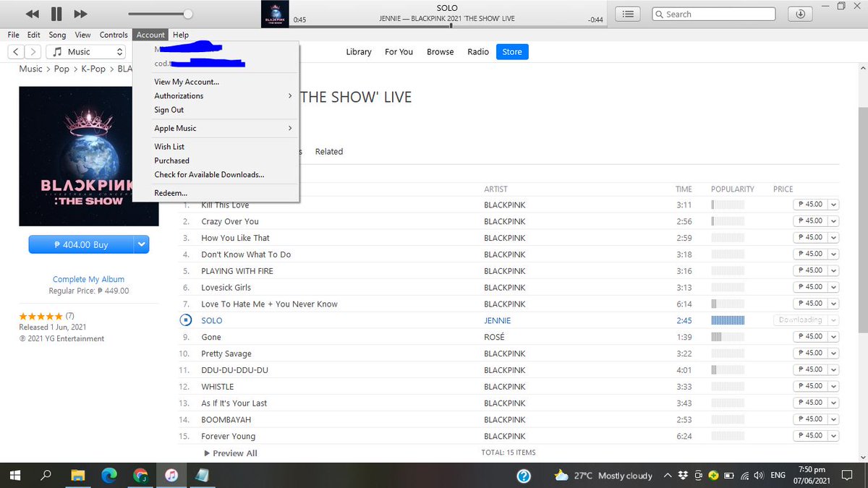Open the Help menu
Screen dimensions: 868x488
click(x=181, y=35)
